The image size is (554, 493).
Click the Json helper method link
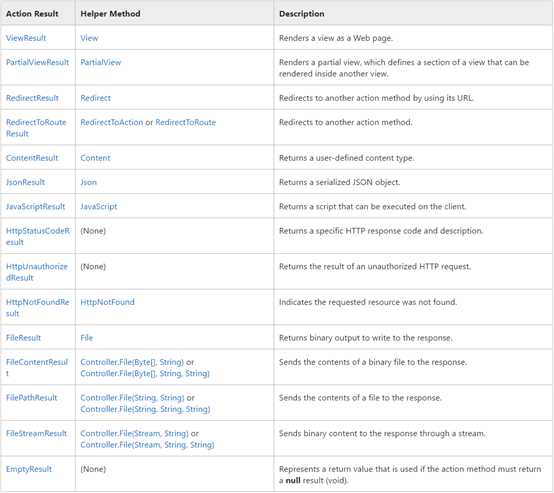click(x=88, y=182)
